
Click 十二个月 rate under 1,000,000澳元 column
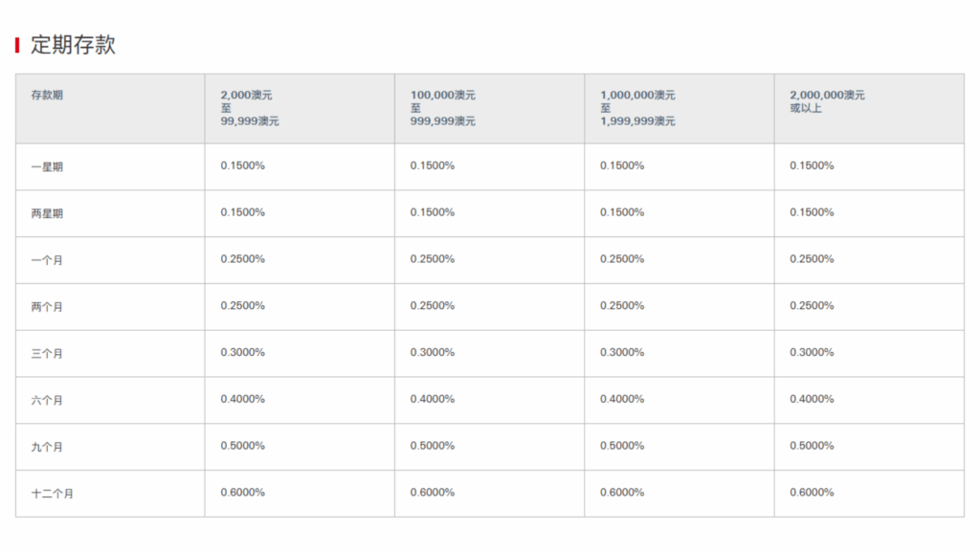click(622, 493)
